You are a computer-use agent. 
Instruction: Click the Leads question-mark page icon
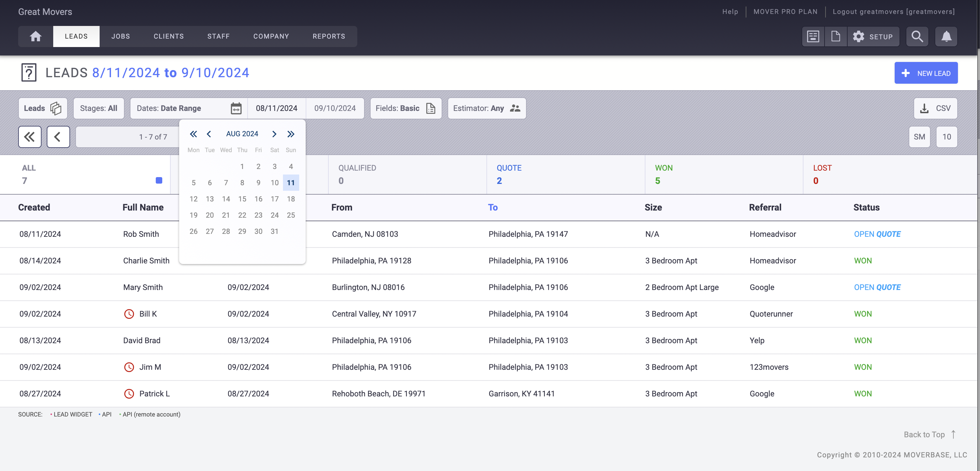pos(29,73)
